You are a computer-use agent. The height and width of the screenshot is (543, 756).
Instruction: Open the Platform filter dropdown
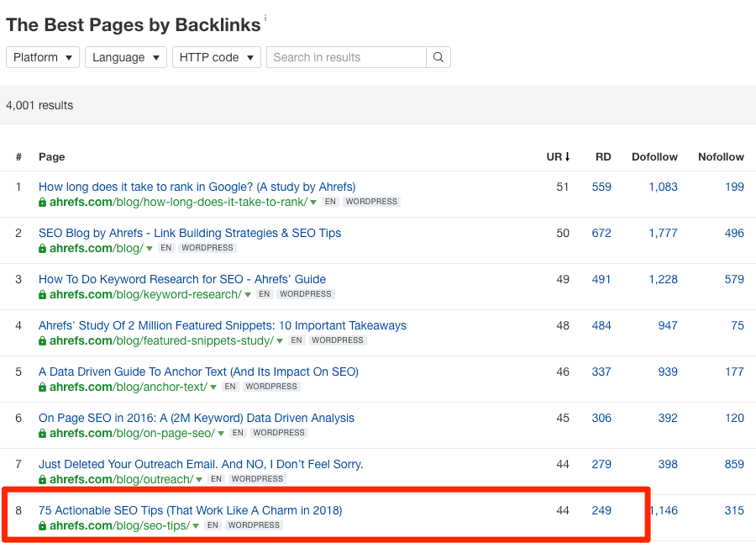42,57
